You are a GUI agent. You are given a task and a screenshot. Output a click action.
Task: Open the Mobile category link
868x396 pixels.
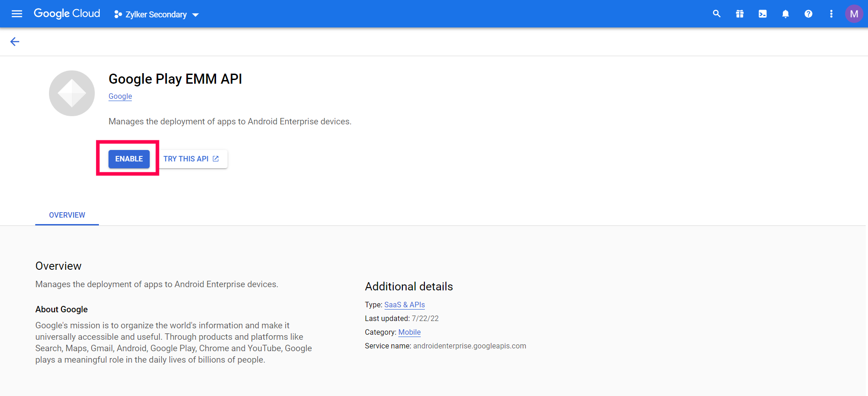409,332
